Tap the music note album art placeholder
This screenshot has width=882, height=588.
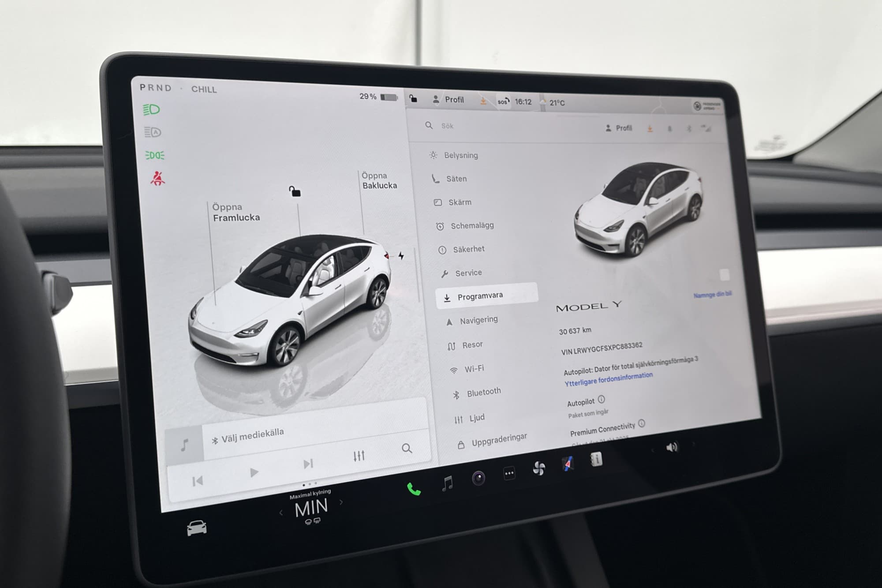tap(184, 445)
